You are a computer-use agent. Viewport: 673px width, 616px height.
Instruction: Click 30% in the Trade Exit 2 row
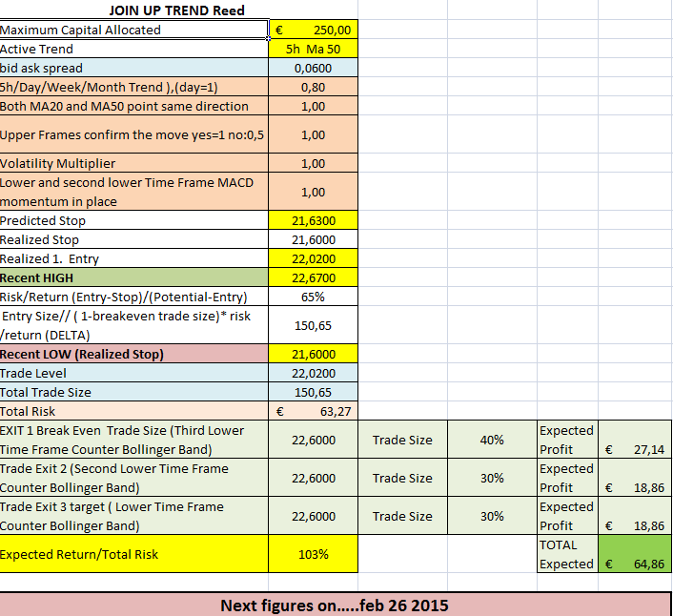492,478
